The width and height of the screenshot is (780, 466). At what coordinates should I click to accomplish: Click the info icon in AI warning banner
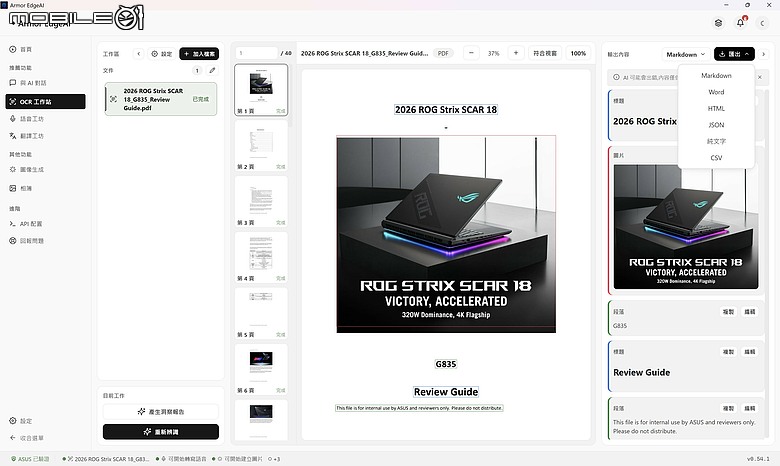[616, 77]
